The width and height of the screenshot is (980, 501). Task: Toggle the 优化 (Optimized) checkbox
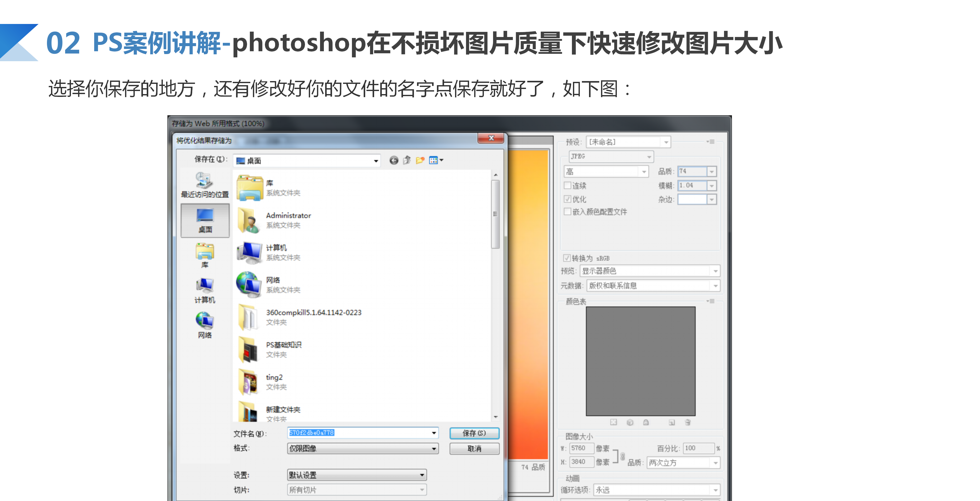[568, 199]
